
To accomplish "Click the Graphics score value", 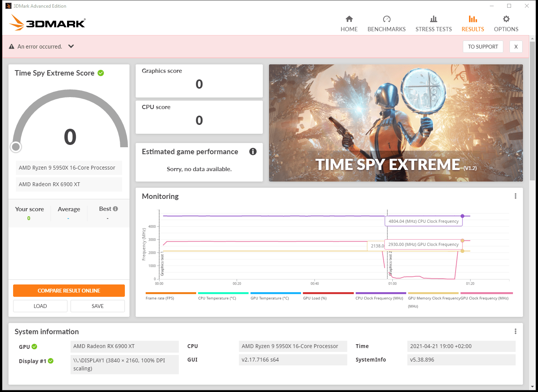I will [199, 84].
